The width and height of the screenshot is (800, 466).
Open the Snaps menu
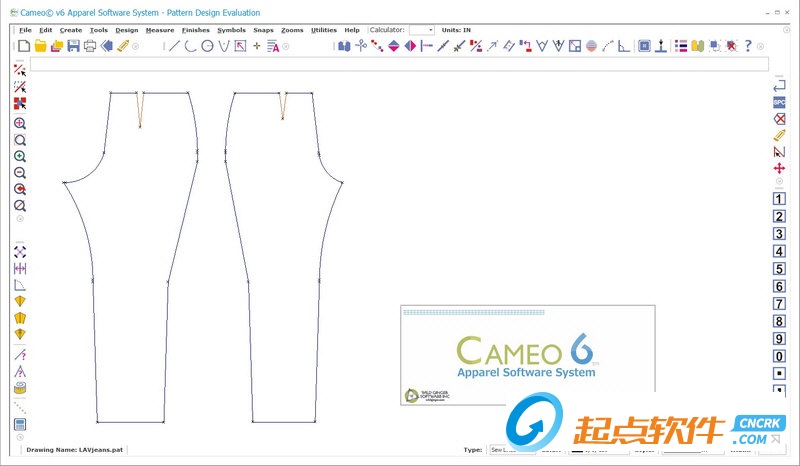(x=263, y=30)
